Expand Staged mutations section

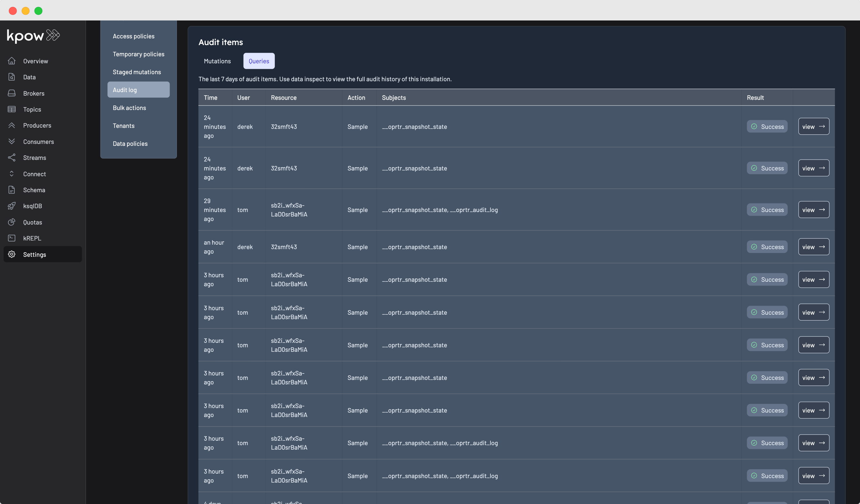pyautogui.click(x=137, y=72)
